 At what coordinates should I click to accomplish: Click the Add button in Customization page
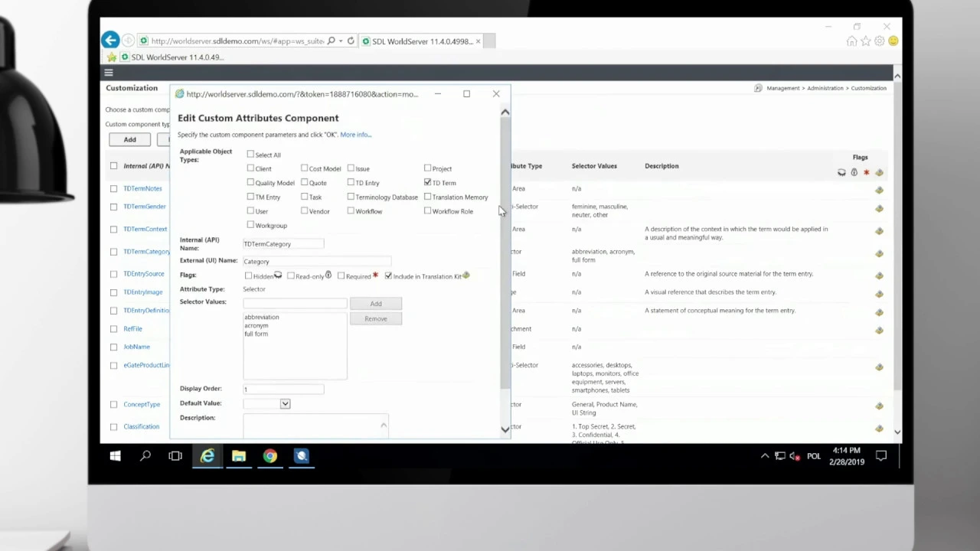[130, 139]
